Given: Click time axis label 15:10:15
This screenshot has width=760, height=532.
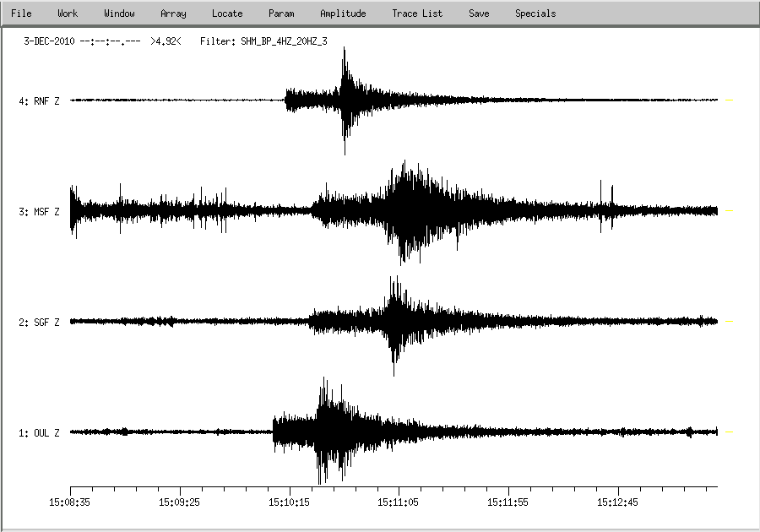Looking at the screenshot, I should [289, 502].
